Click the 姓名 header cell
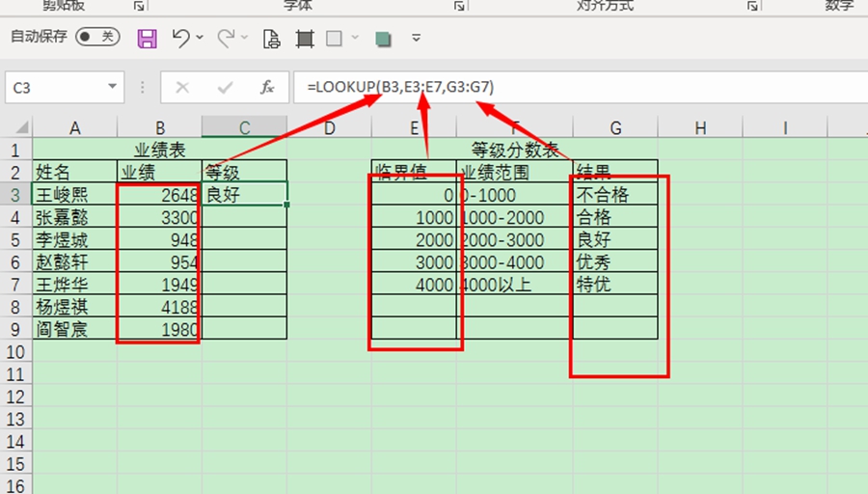Image resolution: width=868 pixels, height=494 pixels. (x=74, y=172)
